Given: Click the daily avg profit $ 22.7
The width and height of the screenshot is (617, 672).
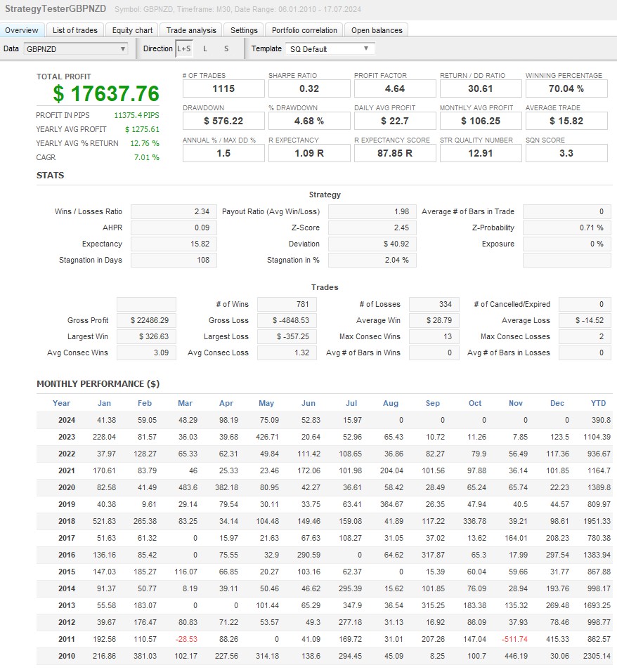Looking at the screenshot, I should (395, 121).
